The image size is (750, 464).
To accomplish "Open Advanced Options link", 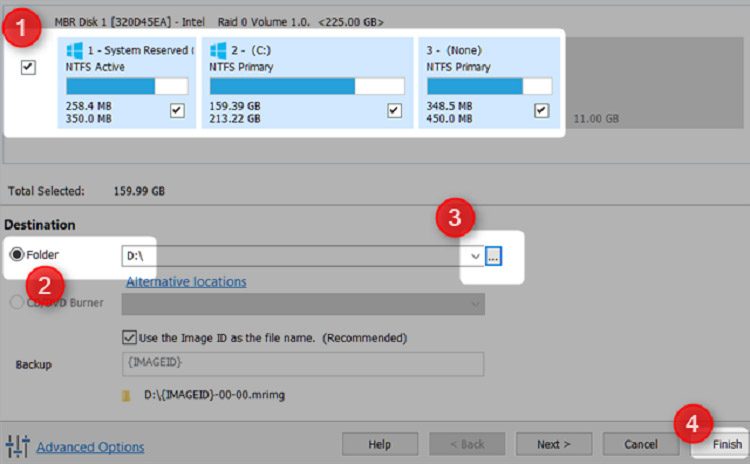I will [x=90, y=447].
